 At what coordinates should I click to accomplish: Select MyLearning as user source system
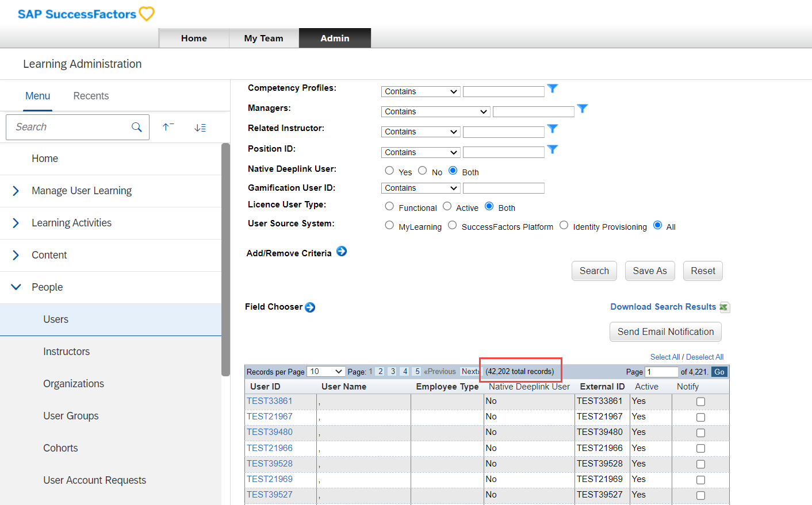coord(389,225)
